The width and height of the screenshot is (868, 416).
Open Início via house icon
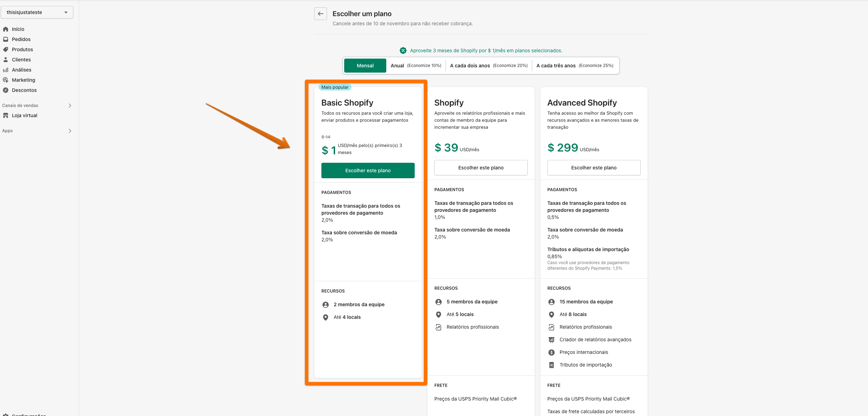pyautogui.click(x=6, y=29)
